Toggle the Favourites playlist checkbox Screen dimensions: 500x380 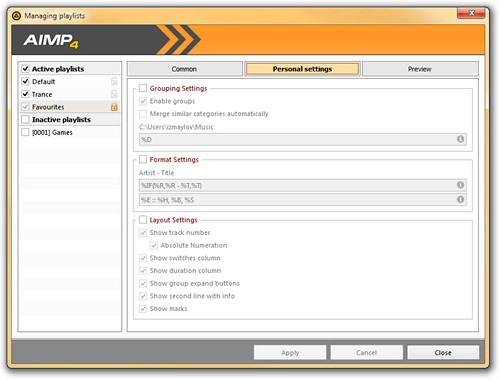tap(25, 107)
